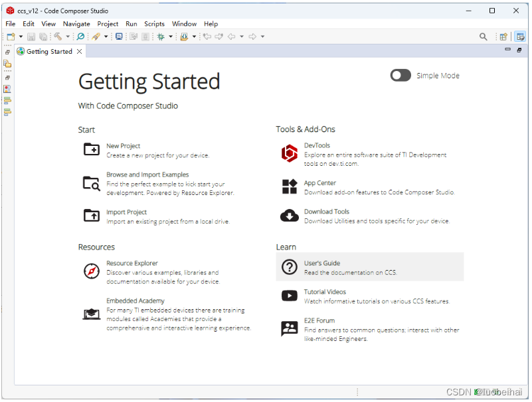Close the Getting Started tab

coord(80,51)
